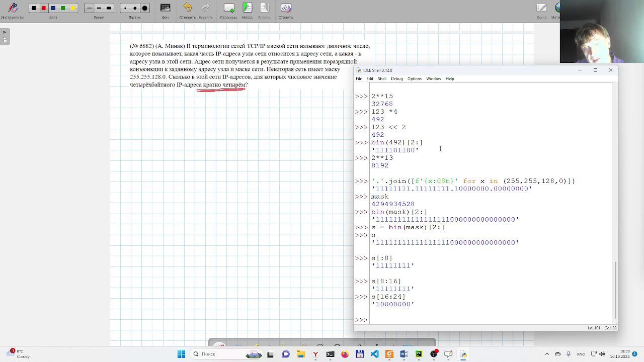Choose the largest eraser size
644x362 pixels.
point(145,8)
